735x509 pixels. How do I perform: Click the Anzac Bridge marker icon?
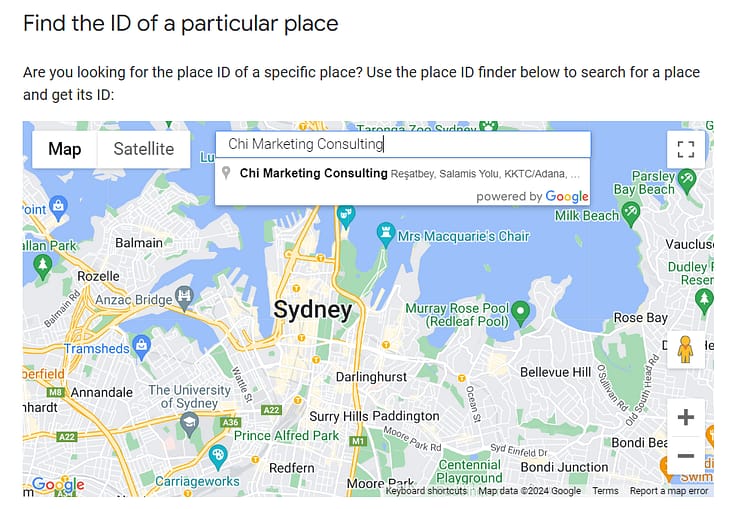coord(184,298)
